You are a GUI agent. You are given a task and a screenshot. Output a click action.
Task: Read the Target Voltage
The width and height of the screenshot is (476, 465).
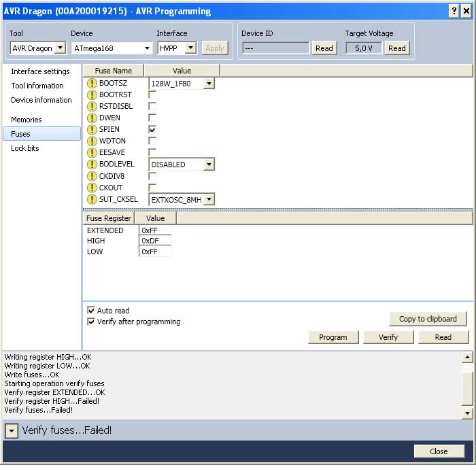(397, 48)
